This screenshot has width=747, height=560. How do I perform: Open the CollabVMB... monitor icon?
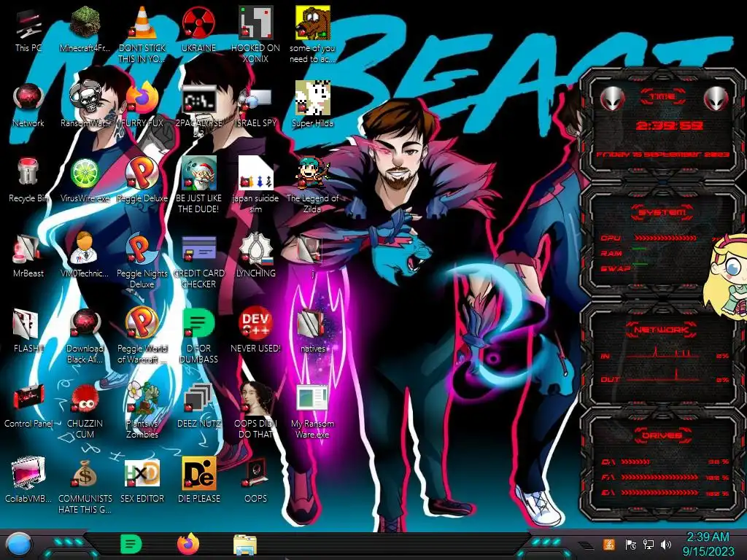(x=28, y=473)
